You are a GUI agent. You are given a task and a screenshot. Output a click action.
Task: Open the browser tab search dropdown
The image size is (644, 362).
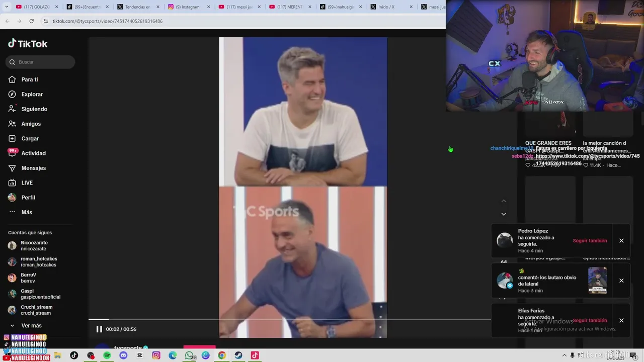click(7, 7)
